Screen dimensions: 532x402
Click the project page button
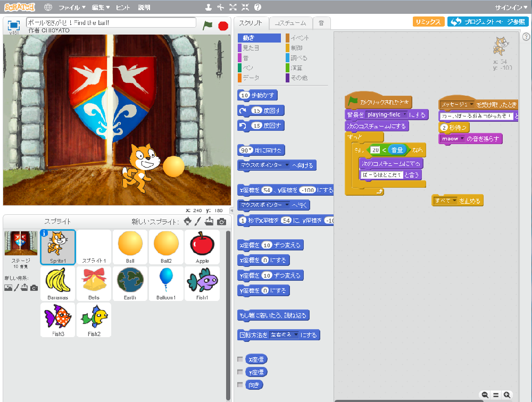click(x=488, y=22)
